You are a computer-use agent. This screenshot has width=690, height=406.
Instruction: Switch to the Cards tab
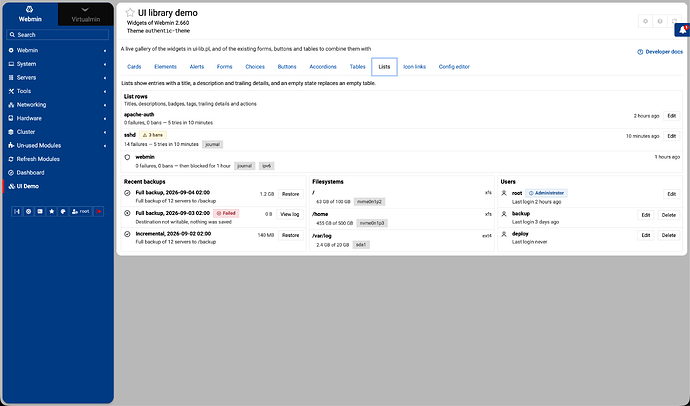(x=134, y=67)
